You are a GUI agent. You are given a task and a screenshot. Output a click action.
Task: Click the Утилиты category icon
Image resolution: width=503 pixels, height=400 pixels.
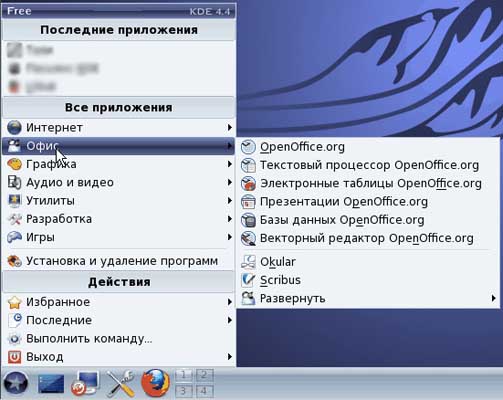(x=14, y=201)
